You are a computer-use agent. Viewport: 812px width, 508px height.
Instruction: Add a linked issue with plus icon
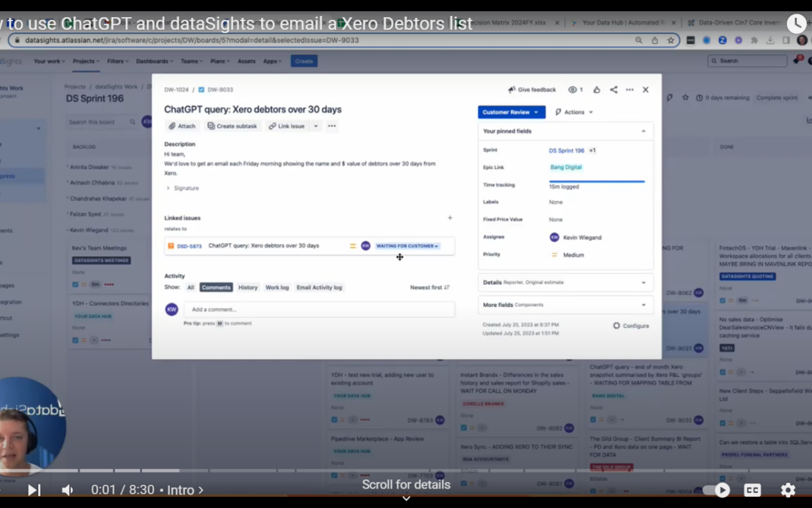pyautogui.click(x=450, y=217)
